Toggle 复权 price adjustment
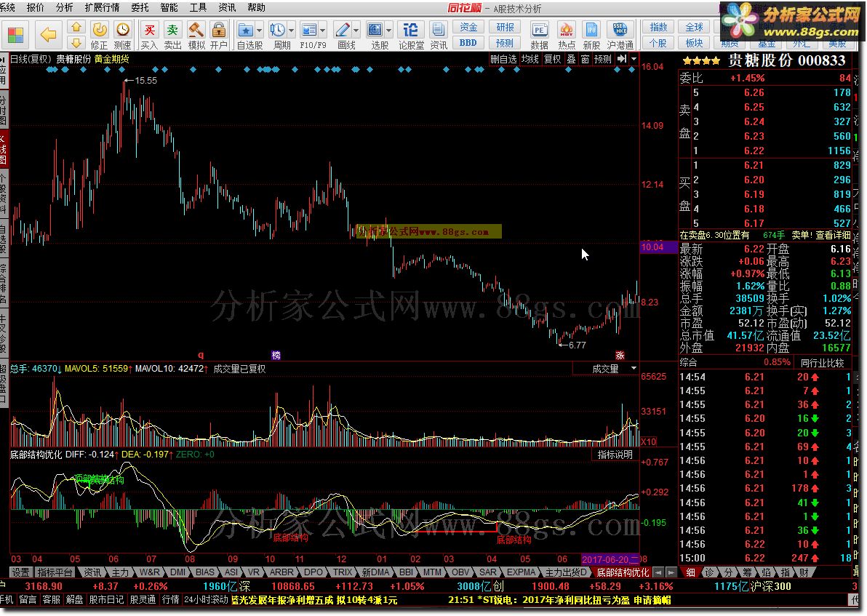The width and height of the screenshot is (867, 616). click(552, 59)
